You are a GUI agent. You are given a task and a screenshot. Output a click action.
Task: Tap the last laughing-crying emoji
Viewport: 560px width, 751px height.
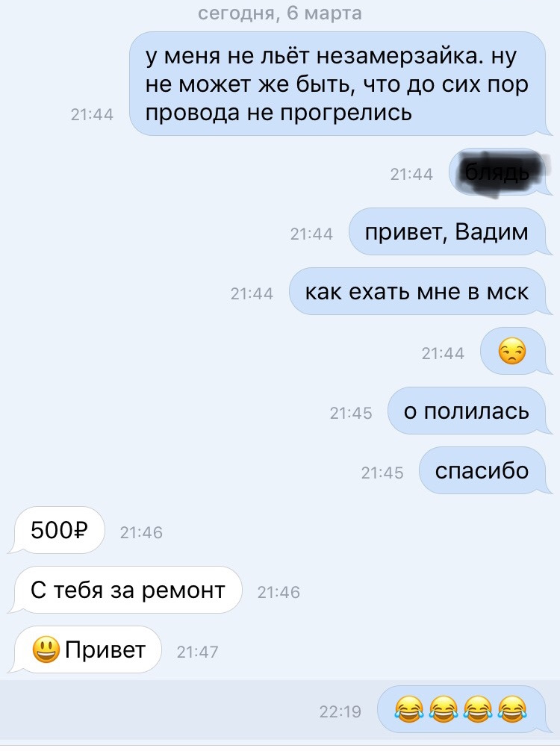coord(512,709)
